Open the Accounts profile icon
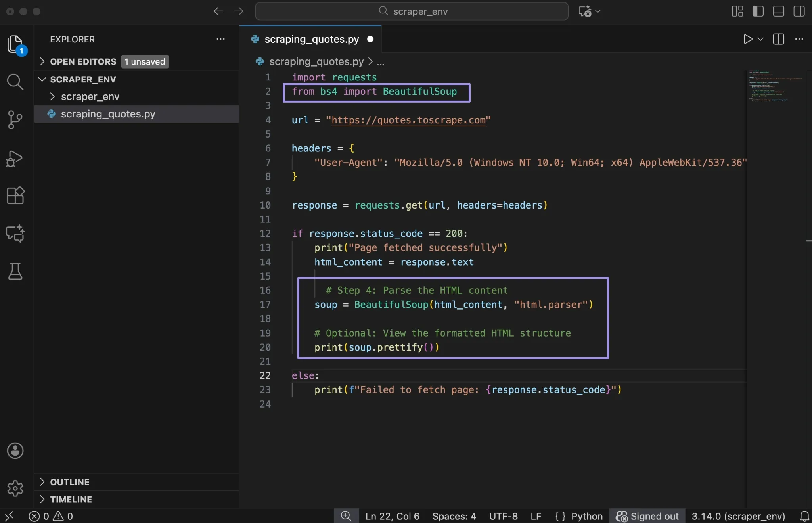The image size is (812, 523). coord(15,451)
